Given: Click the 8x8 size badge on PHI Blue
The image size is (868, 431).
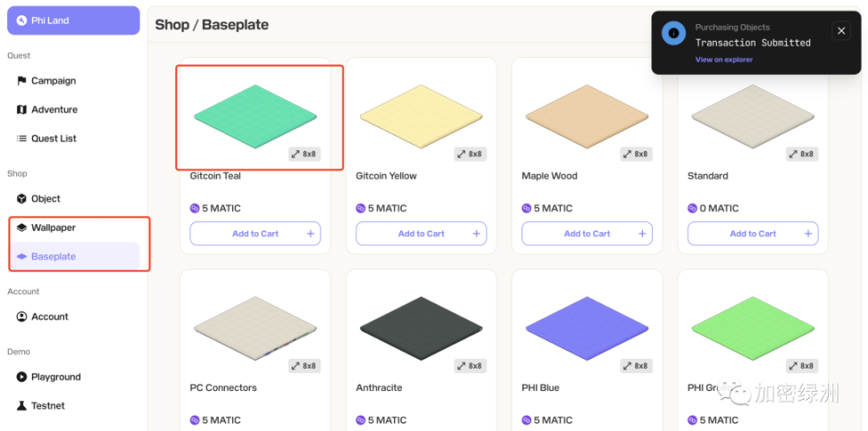Looking at the screenshot, I should pos(636,366).
